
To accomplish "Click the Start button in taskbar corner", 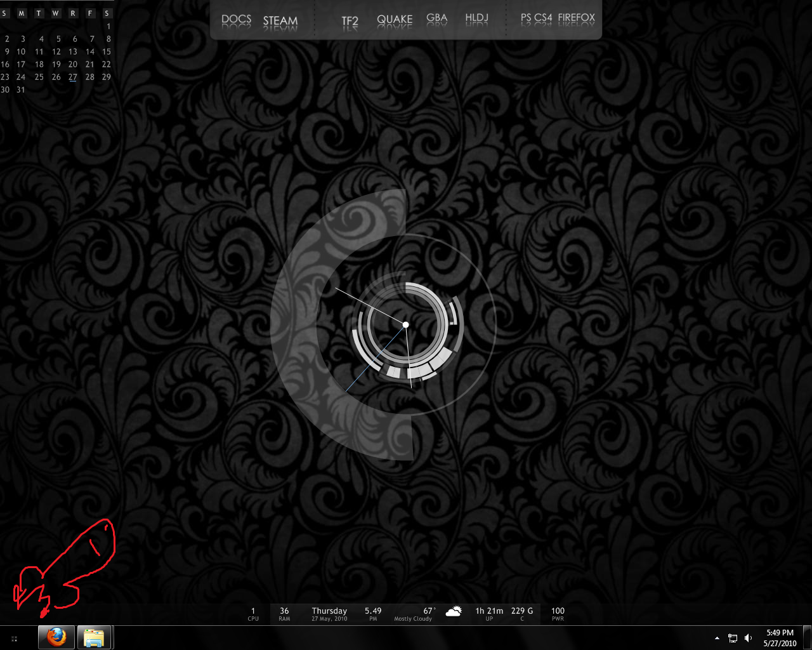I will tap(14, 639).
